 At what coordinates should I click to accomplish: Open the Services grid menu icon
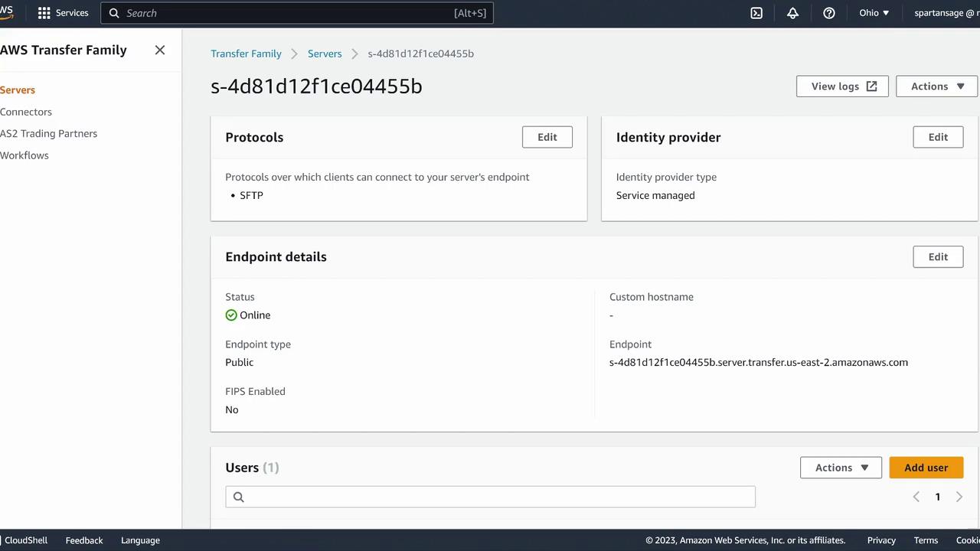click(x=44, y=13)
